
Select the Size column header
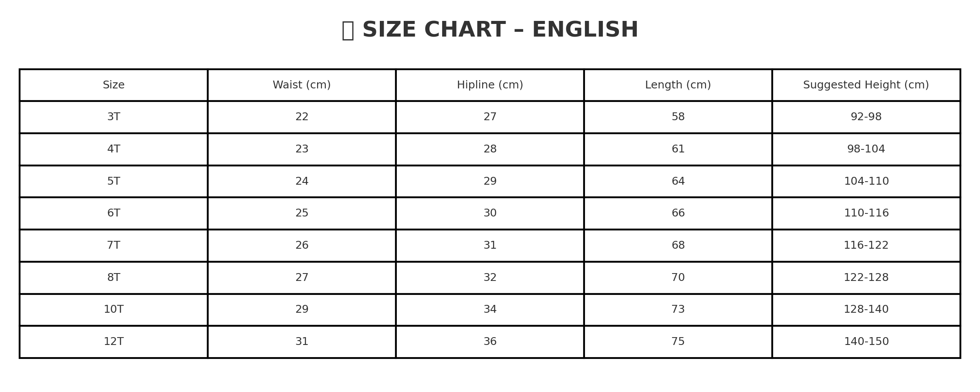[x=114, y=85]
